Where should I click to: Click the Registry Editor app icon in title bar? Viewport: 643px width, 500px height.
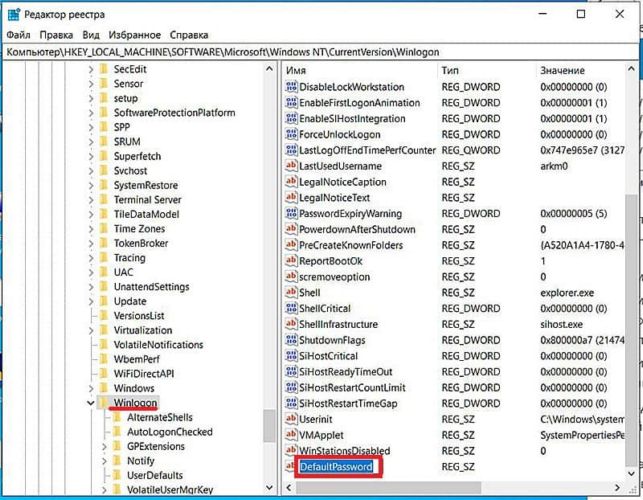click(14, 14)
